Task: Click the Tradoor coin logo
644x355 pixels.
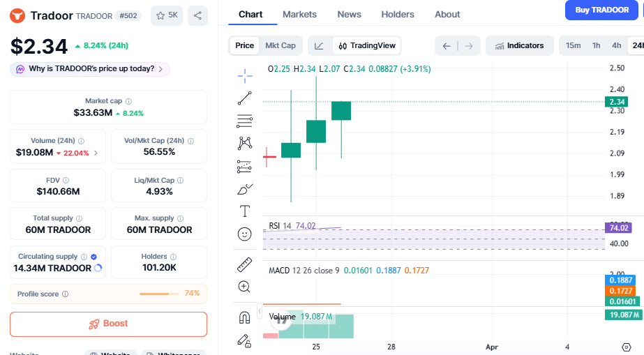Action: coord(17,15)
